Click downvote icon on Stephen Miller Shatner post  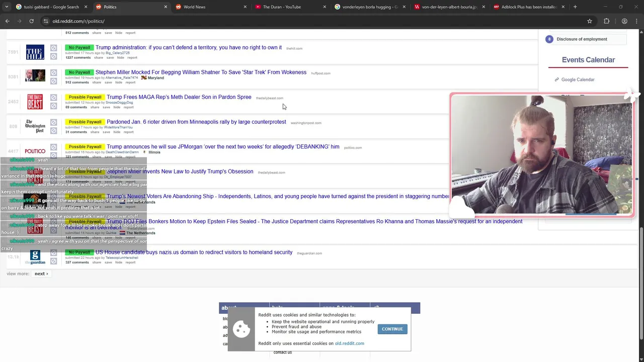pyautogui.click(x=53, y=81)
